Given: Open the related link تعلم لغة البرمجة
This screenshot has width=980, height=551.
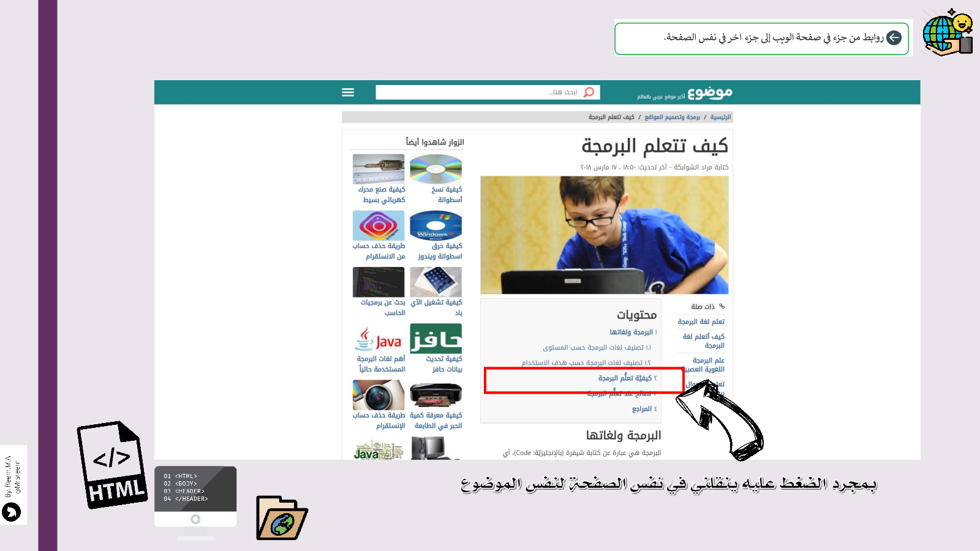Looking at the screenshot, I should coord(701,321).
